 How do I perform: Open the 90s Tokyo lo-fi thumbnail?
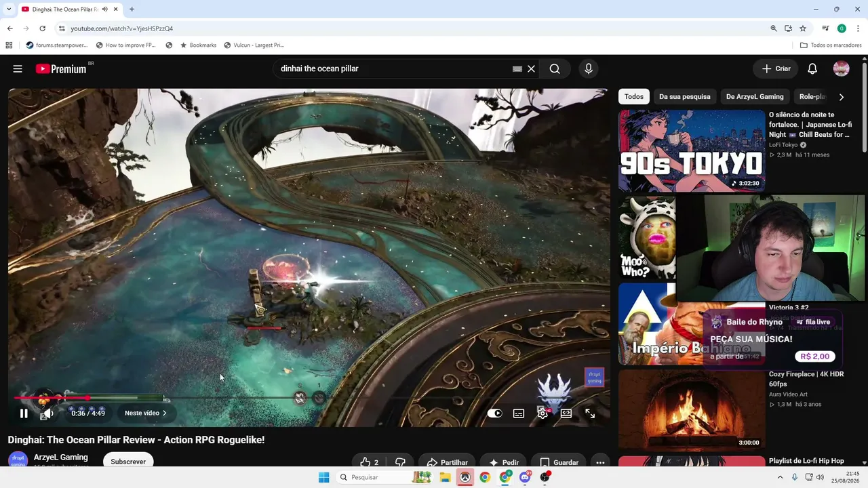coord(692,150)
